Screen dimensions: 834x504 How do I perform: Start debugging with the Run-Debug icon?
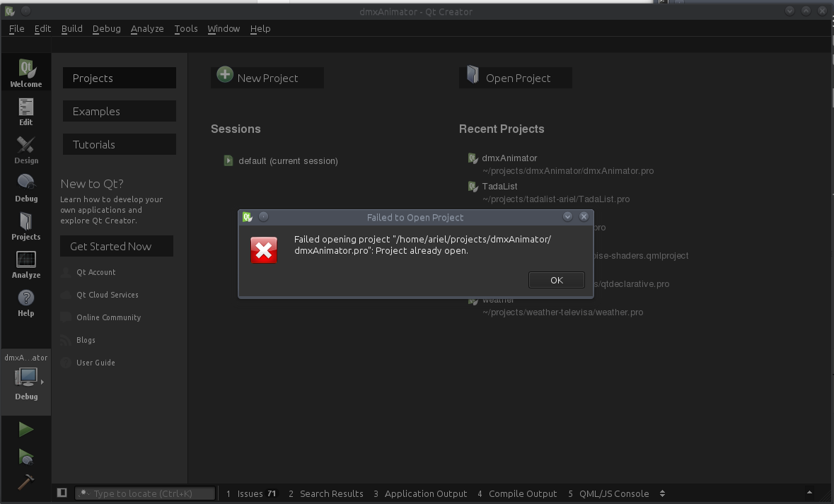click(x=26, y=457)
